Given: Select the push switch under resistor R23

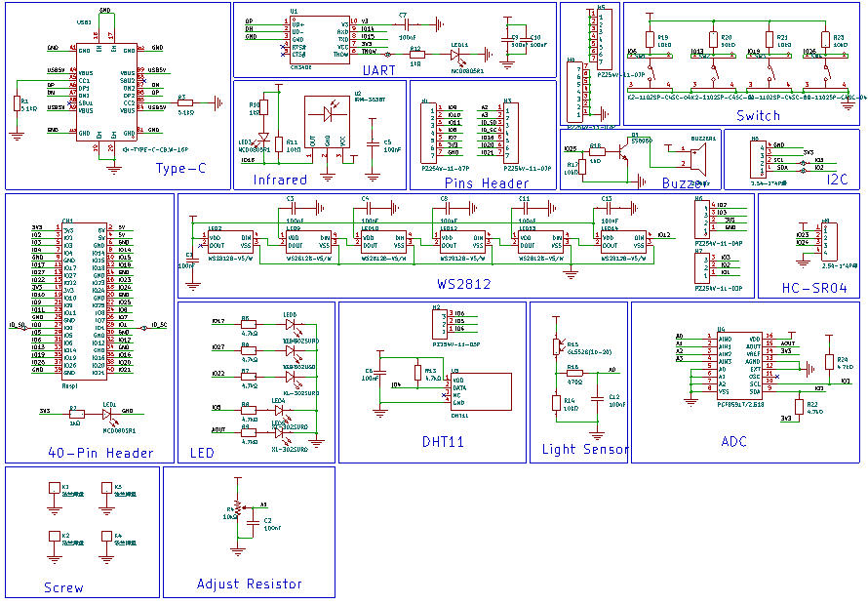Looking at the screenshot, I should 826,72.
